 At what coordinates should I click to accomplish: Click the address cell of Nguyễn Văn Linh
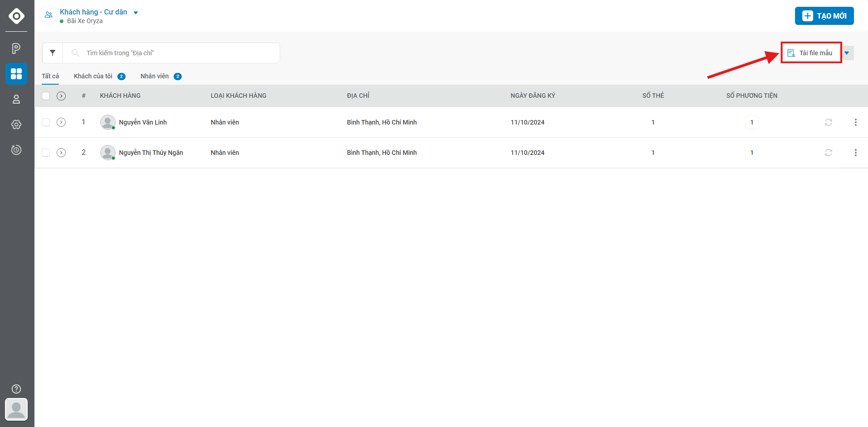(382, 122)
